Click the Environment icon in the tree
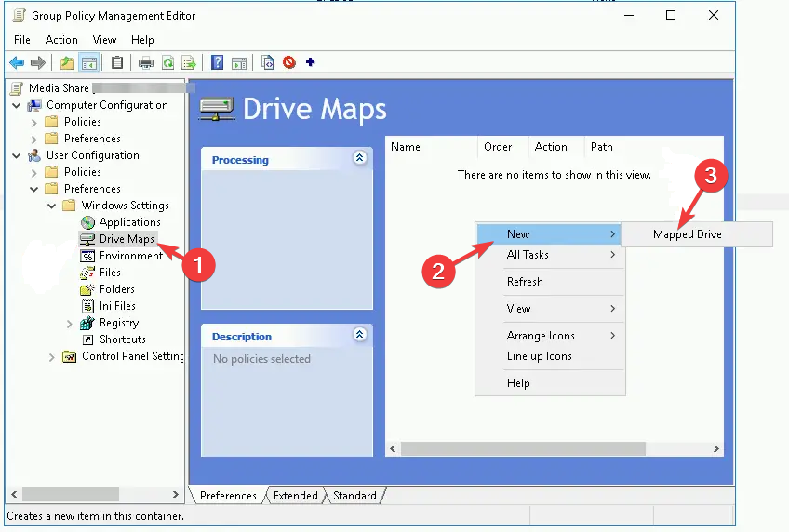 tap(87, 256)
